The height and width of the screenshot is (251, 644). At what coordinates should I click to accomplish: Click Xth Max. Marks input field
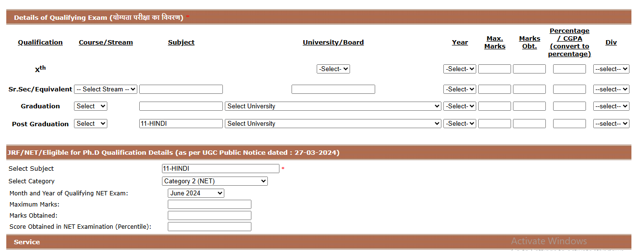click(494, 69)
